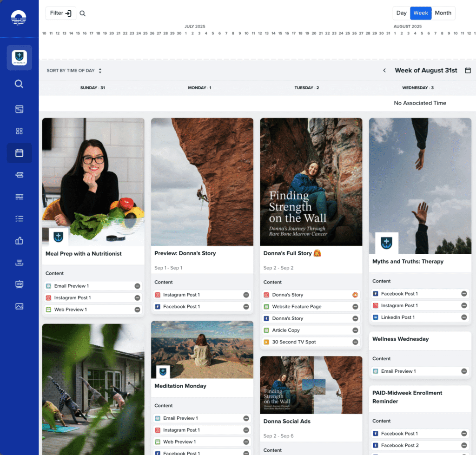This screenshot has height=455, width=476.
Task: Toggle status circle on 30 Second TV Spot
Action: click(355, 342)
